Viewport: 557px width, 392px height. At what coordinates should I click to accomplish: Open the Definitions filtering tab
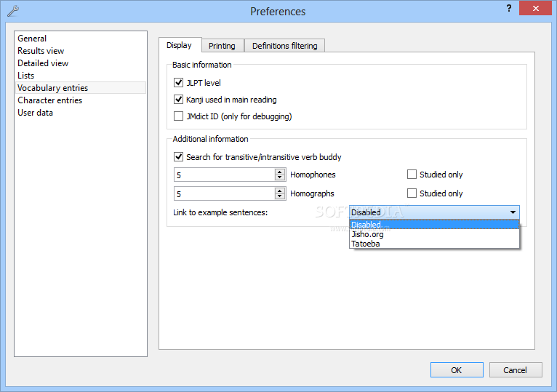284,46
